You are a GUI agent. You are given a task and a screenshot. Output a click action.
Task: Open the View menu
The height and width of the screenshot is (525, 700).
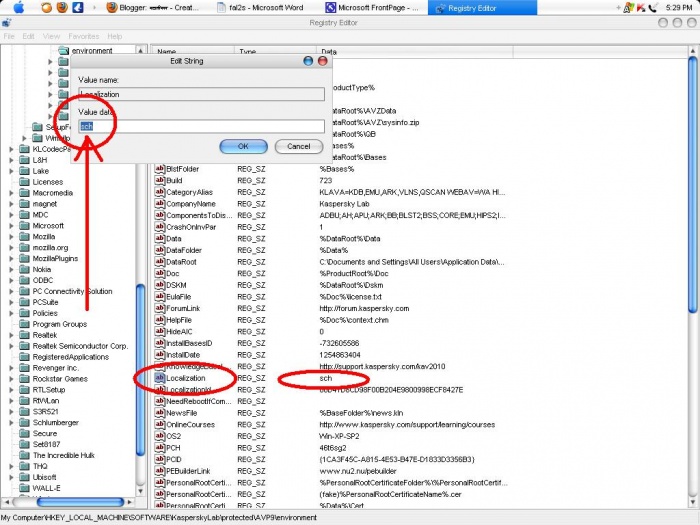point(51,36)
